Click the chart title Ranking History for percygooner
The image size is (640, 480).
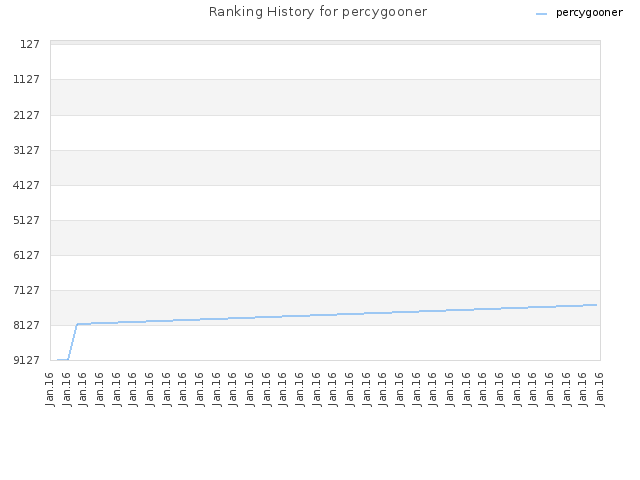tap(318, 12)
